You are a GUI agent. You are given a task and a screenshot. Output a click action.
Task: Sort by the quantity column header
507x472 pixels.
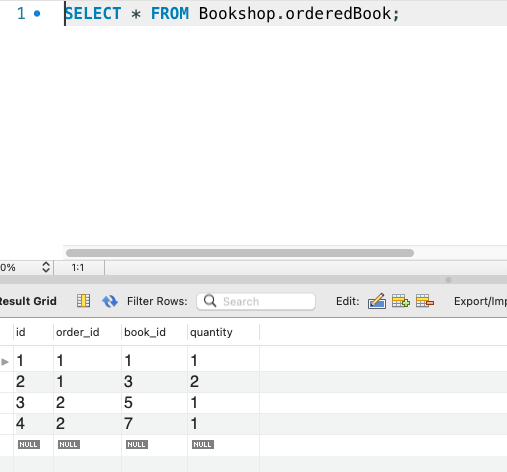(x=211, y=332)
